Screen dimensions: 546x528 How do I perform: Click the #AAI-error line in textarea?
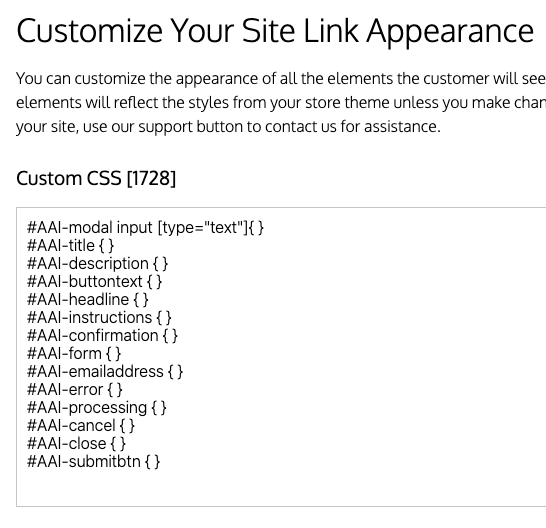75,390
